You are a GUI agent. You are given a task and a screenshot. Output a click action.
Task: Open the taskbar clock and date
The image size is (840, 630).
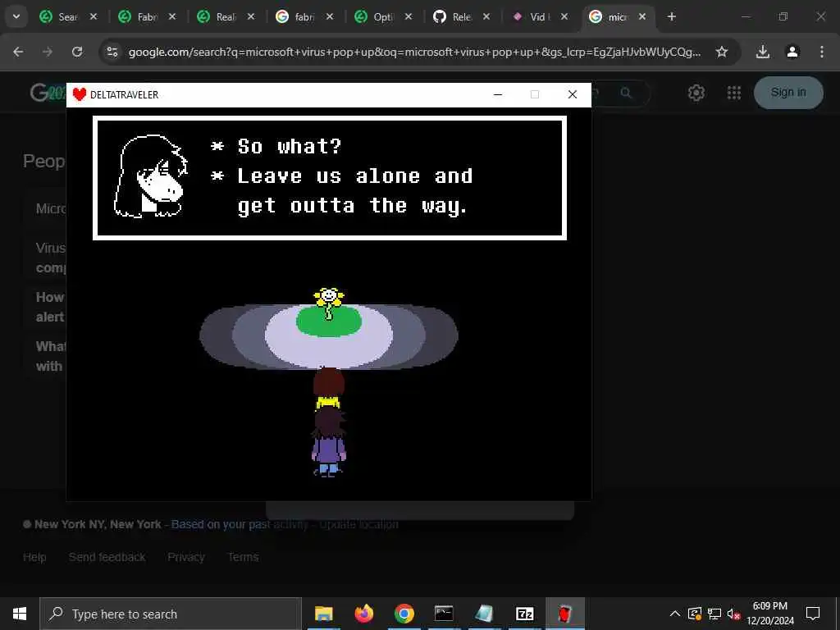tap(770, 614)
